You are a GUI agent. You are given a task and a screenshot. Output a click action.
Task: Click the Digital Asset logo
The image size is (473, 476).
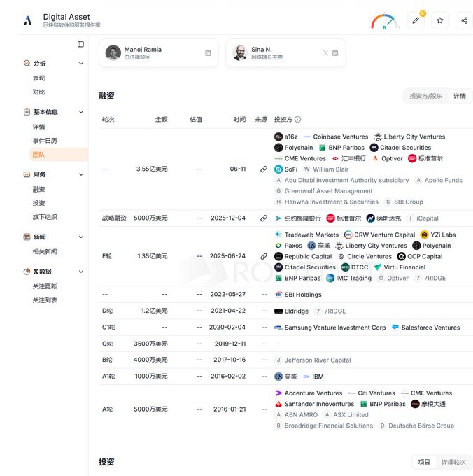coord(28,20)
